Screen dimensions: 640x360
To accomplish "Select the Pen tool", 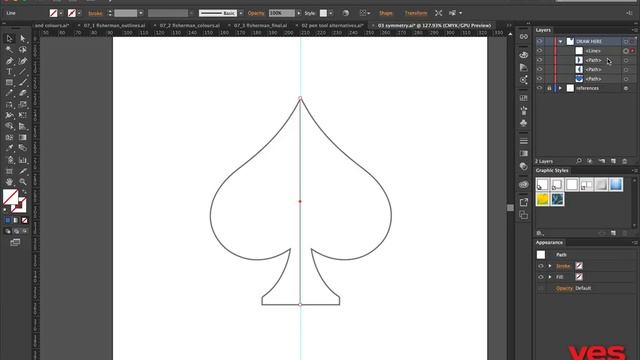I will (9, 60).
